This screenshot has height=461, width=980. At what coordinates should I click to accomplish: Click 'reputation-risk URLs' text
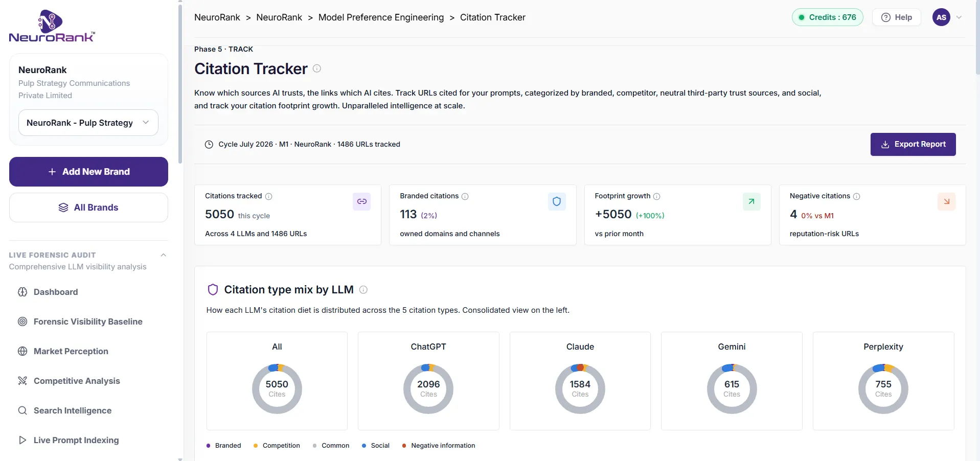[824, 234]
